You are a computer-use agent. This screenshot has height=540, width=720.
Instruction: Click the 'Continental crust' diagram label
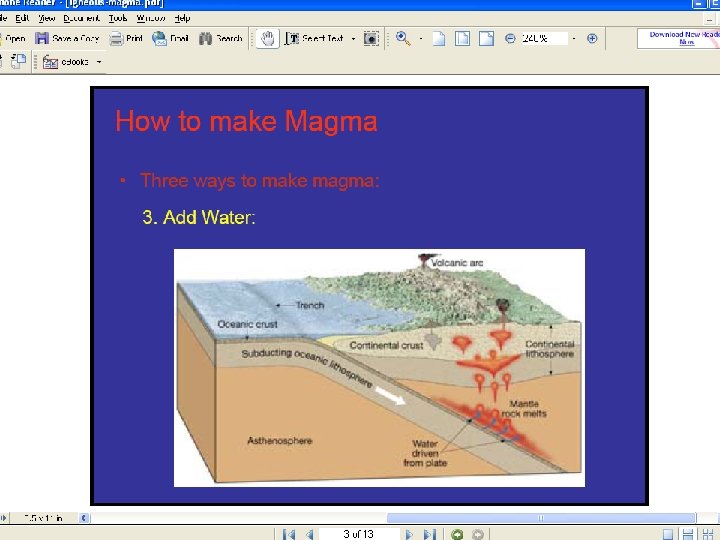[386, 345]
